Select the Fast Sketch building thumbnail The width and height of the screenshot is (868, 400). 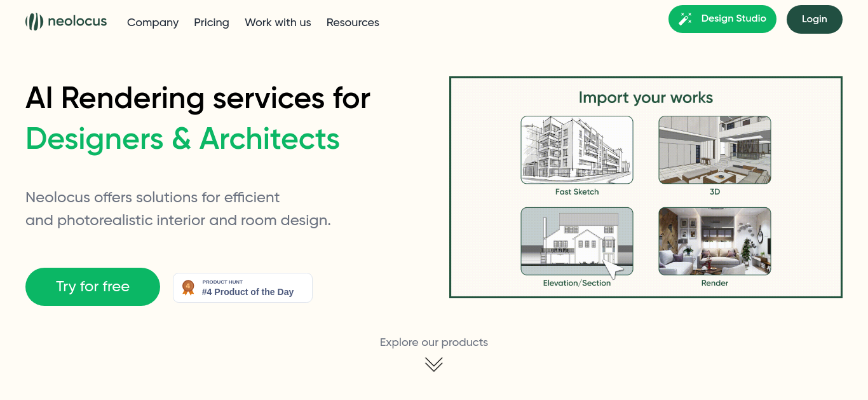point(577,150)
